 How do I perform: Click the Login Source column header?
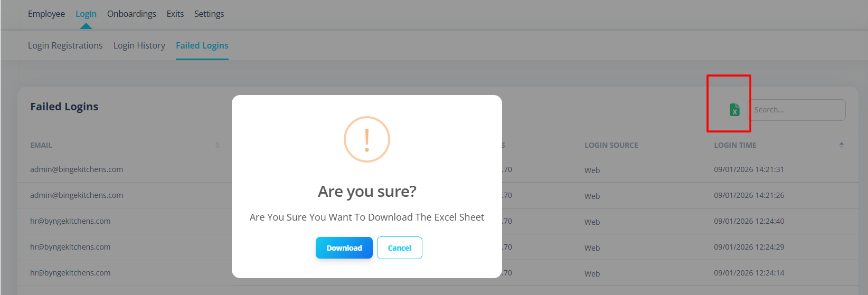coord(611,145)
